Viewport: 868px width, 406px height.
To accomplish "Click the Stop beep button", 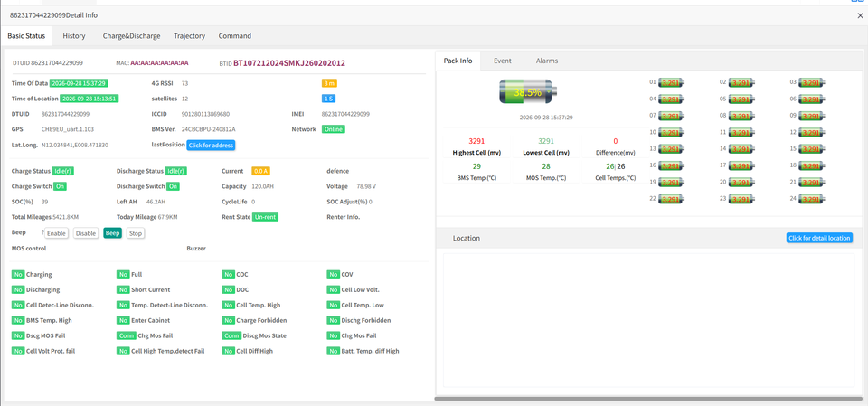I will tap(135, 233).
